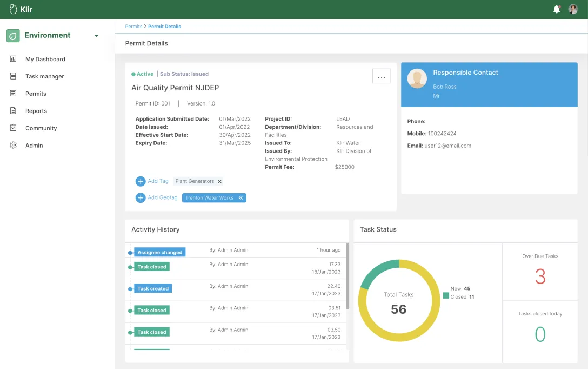Open notifications bell icon
The width and height of the screenshot is (588, 369).
(557, 9)
